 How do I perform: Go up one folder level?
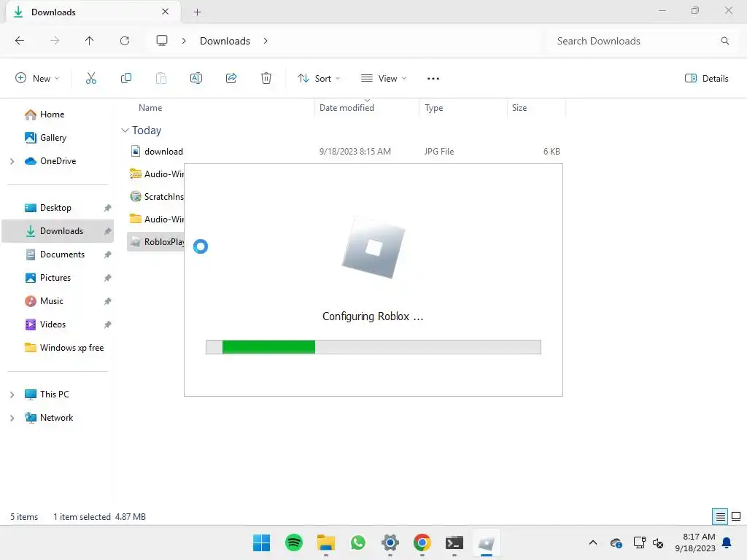(x=90, y=41)
